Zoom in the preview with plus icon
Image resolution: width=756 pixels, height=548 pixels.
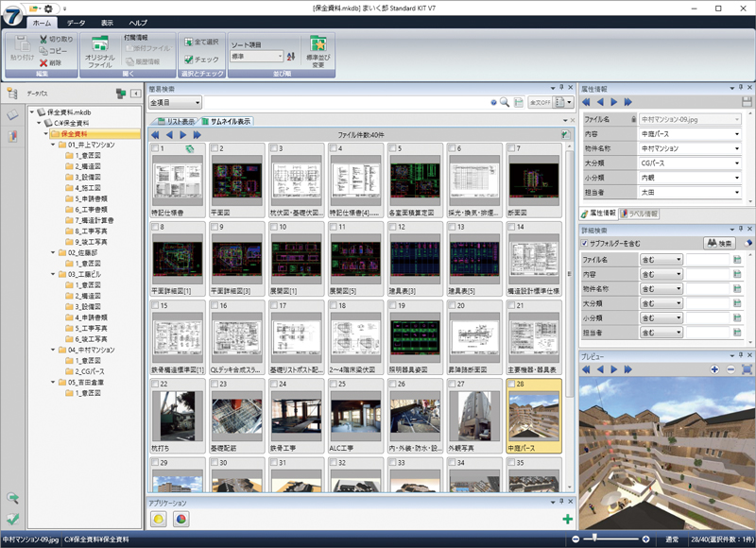(x=714, y=368)
